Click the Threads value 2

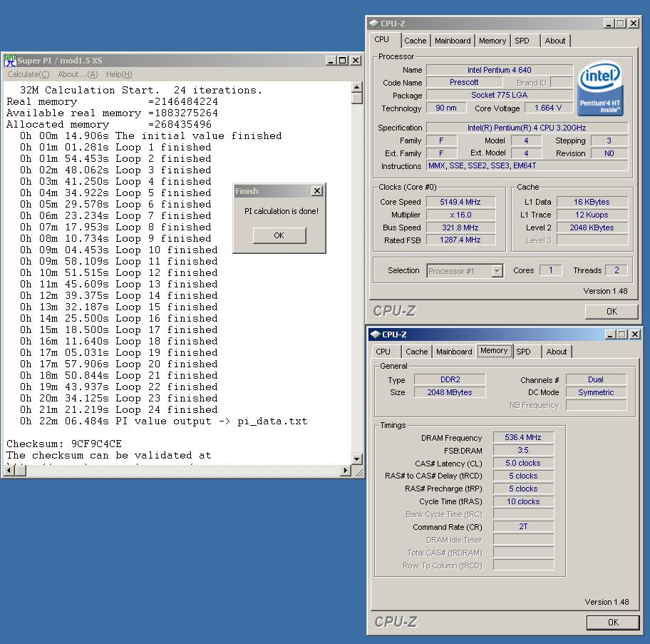pyautogui.click(x=617, y=270)
